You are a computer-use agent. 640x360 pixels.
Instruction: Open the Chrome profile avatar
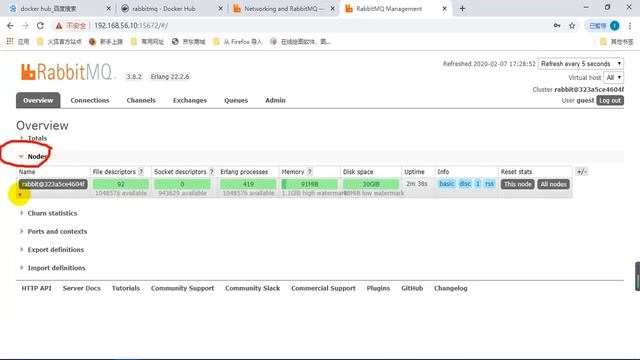[615, 26]
